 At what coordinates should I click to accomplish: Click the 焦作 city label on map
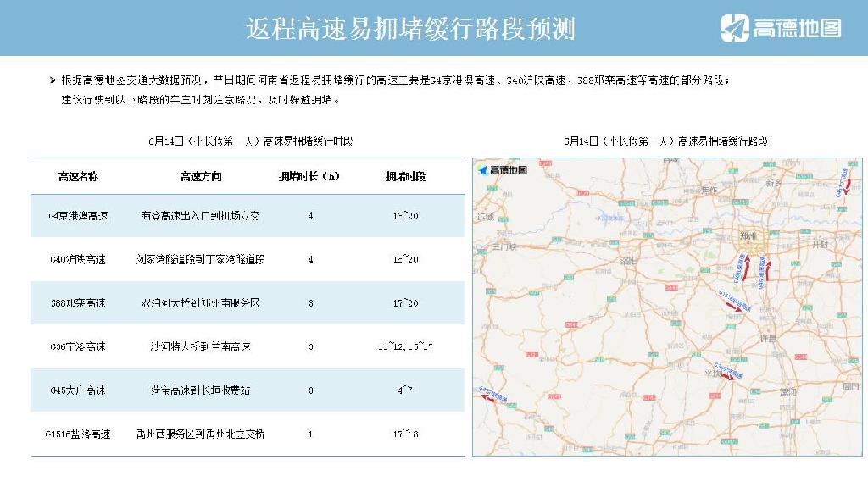pyautogui.click(x=709, y=190)
